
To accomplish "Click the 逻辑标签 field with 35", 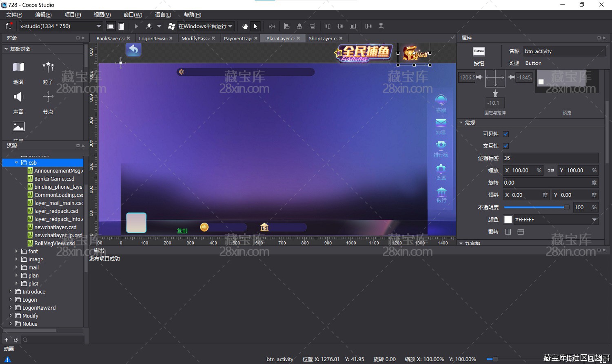I will point(550,158).
